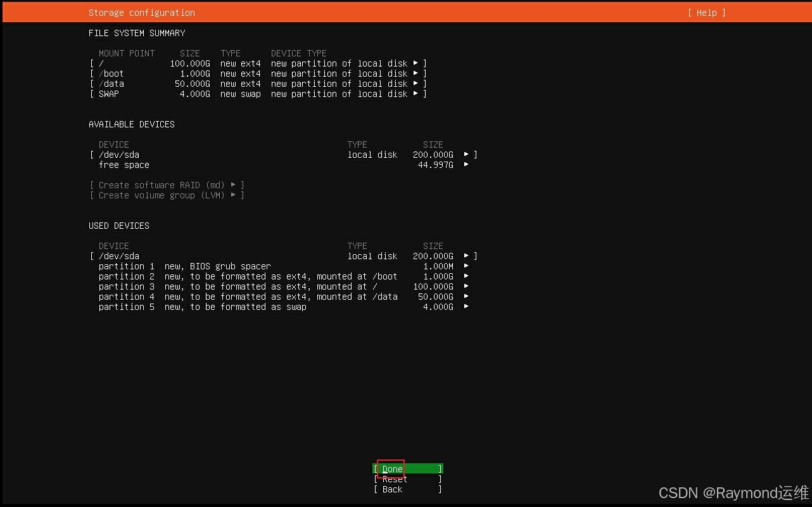Select partition 1 BIOS grub spacer
812x507 pixels.
point(284,266)
